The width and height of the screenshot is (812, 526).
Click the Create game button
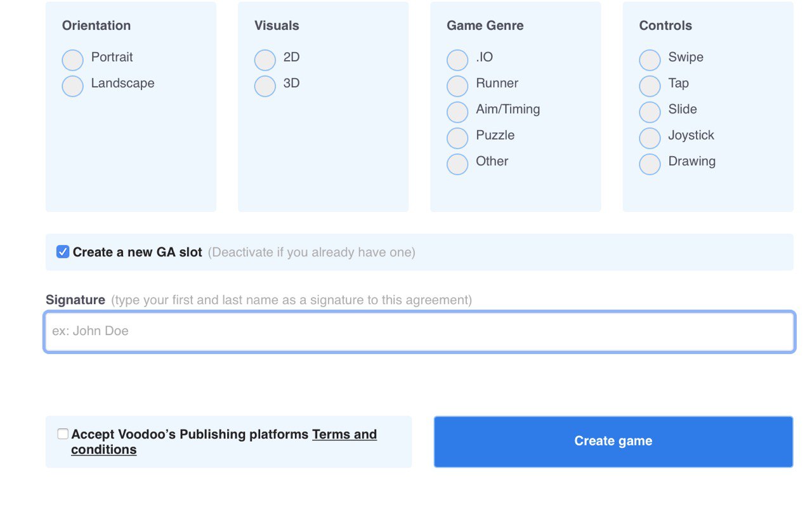coord(613,442)
